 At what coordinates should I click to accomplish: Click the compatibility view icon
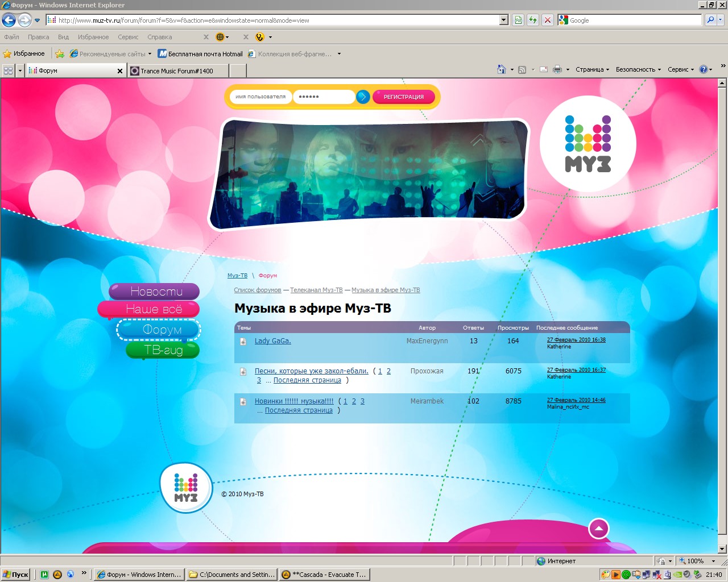(x=518, y=20)
